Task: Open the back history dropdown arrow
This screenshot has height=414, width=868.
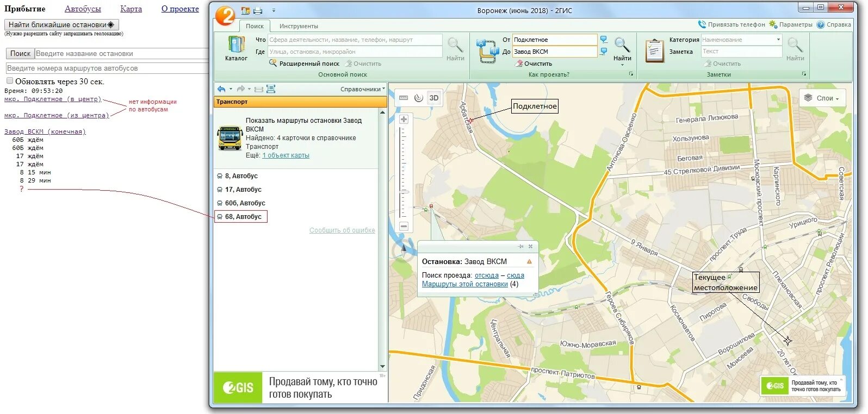Action: 231,89
